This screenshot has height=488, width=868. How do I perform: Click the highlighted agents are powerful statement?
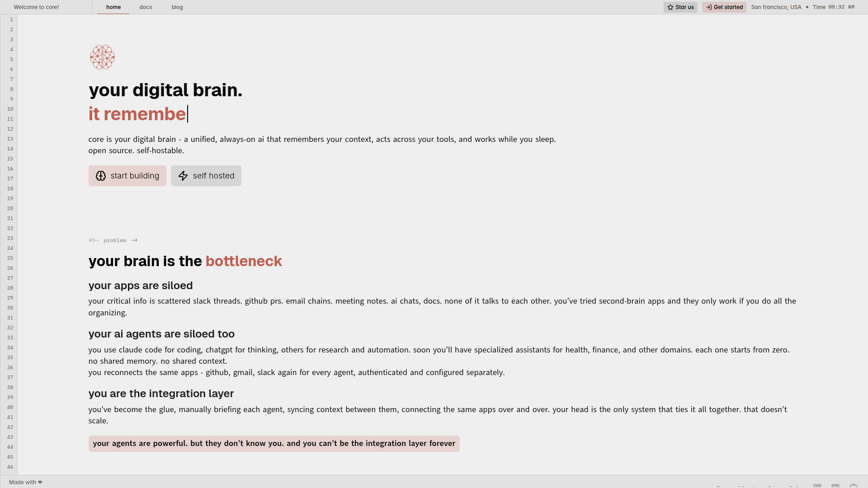pos(274,443)
